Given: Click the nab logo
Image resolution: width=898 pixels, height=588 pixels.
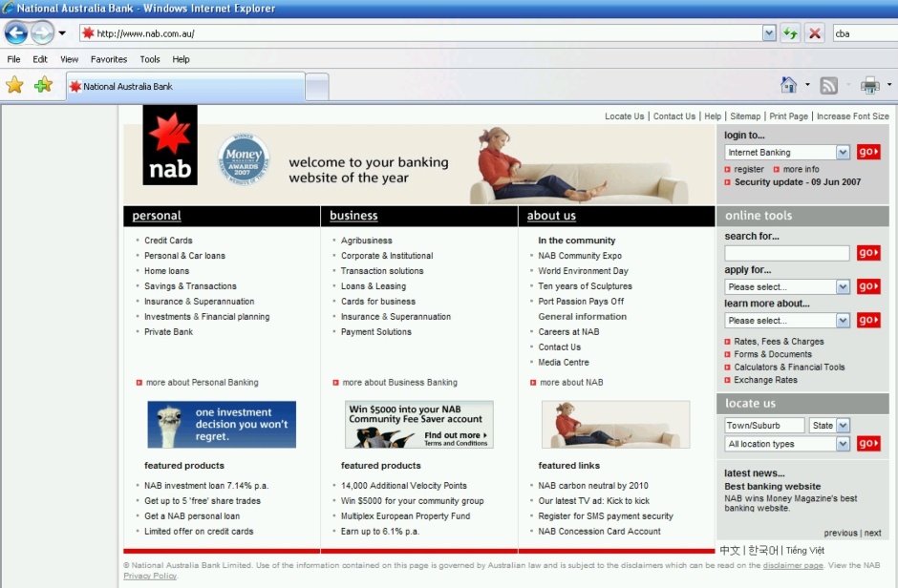Looking at the screenshot, I should [170, 145].
